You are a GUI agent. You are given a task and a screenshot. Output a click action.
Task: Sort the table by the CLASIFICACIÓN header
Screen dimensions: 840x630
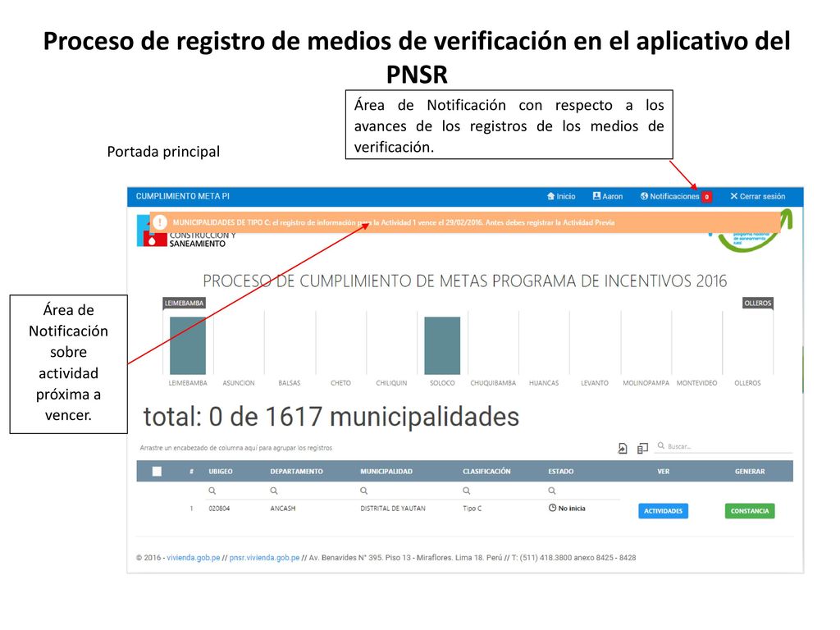point(486,472)
